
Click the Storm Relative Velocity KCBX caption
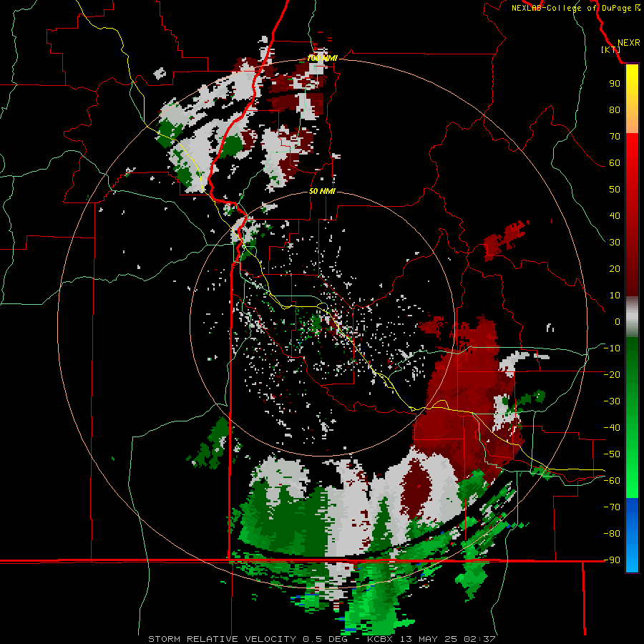pos(321,639)
